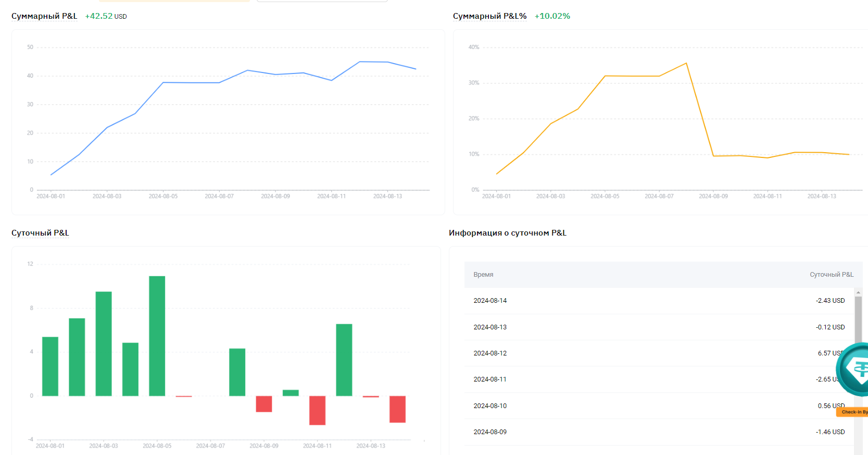Select the 2024-08-09 table row date
The height and width of the screenshot is (455, 868).
click(490, 432)
